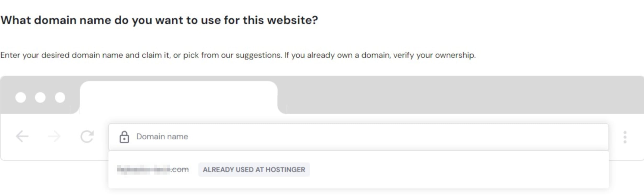
Task: Click the "verify your ownership" text
Action: pos(434,55)
